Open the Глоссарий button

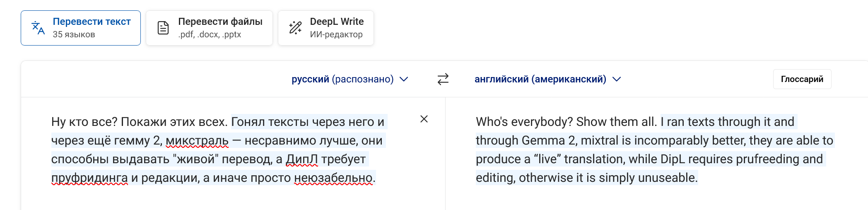[802, 79]
